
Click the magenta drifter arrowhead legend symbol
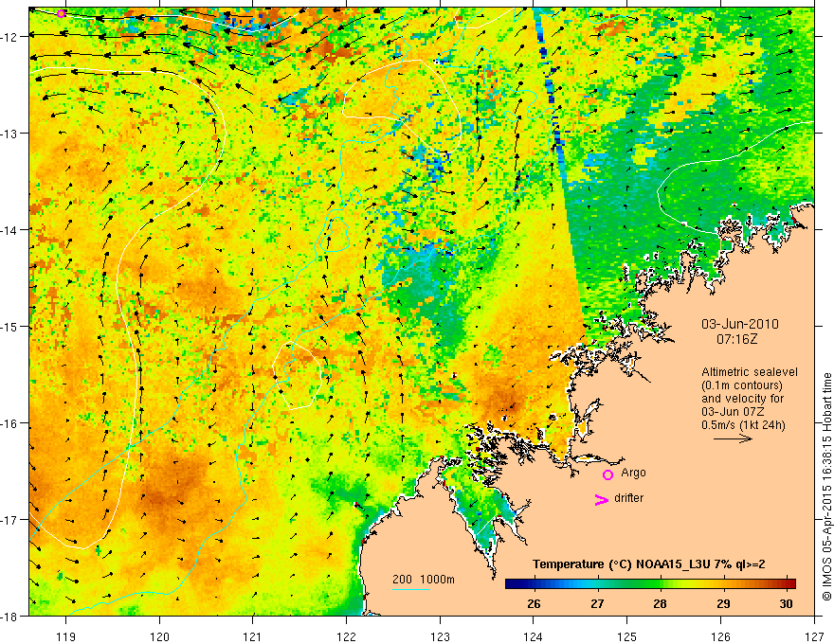click(601, 499)
